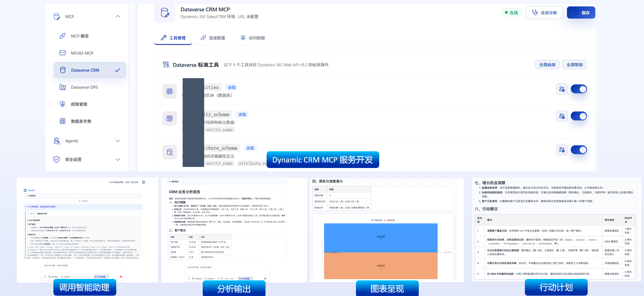Toggle the entity_schema tool switch
This screenshot has height=296, width=644.
(579, 116)
